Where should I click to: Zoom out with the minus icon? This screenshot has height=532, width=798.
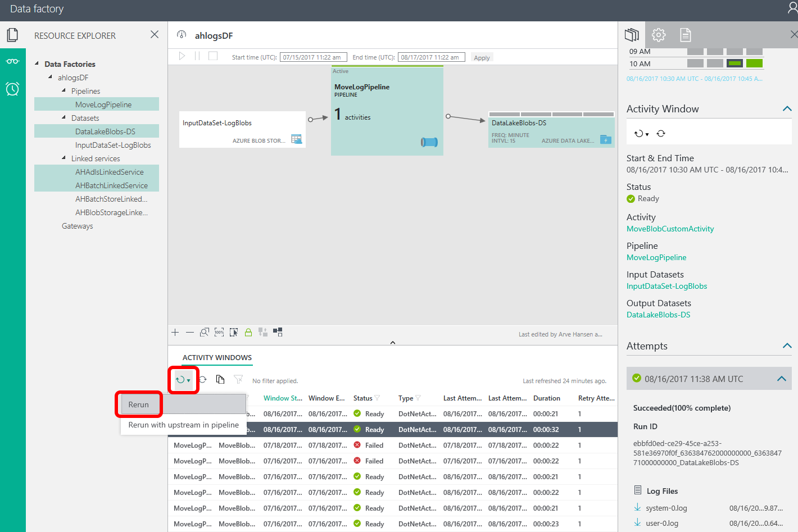(190, 333)
